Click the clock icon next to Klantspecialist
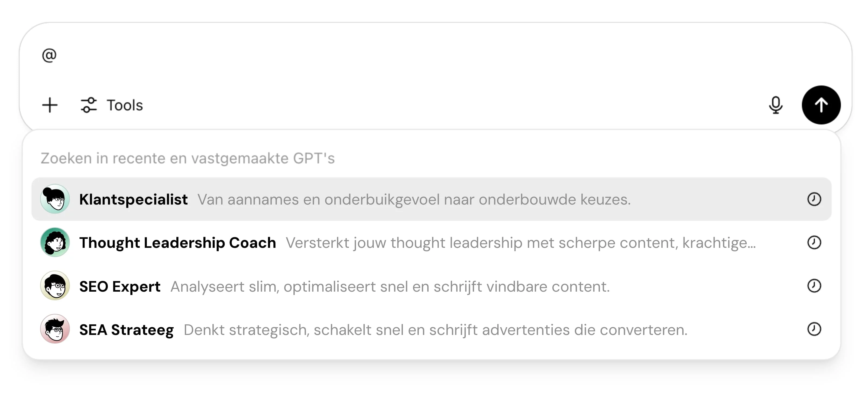868x408 pixels. click(814, 199)
